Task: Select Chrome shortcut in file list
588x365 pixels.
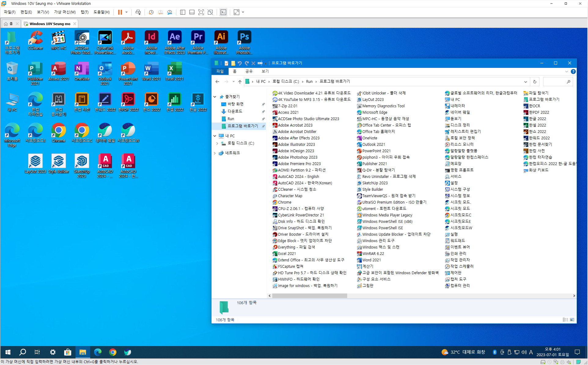Action: (284, 202)
